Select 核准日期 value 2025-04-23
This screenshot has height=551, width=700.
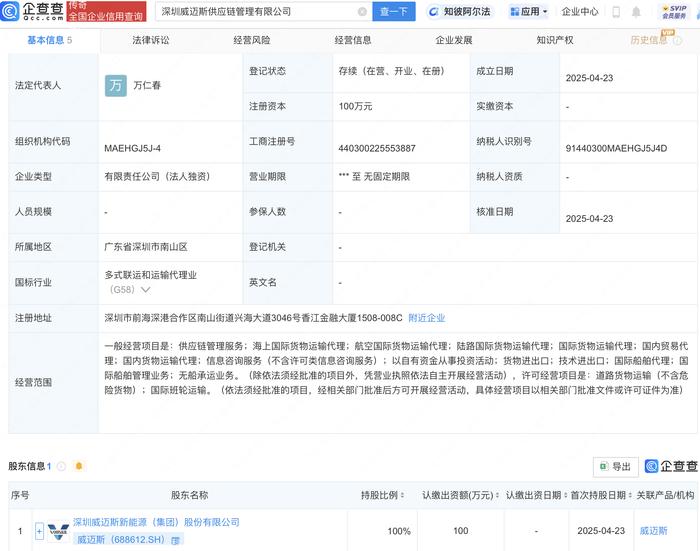[x=589, y=219]
